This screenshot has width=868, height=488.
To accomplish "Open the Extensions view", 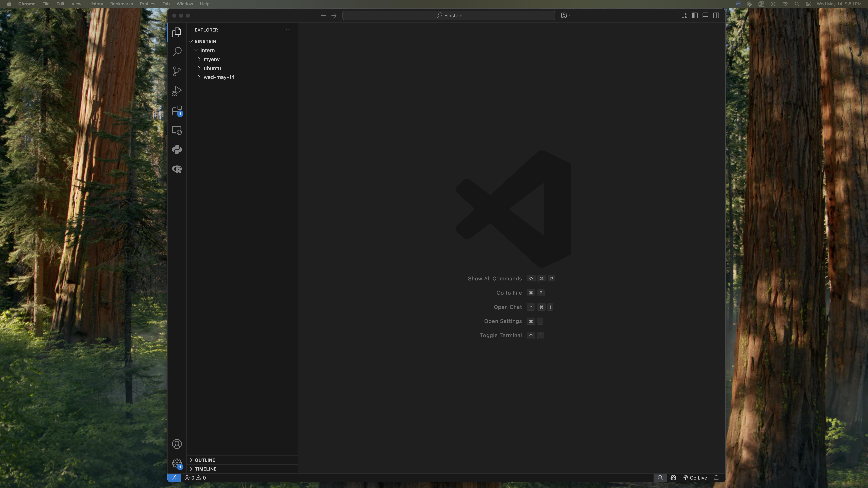I will [x=176, y=111].
